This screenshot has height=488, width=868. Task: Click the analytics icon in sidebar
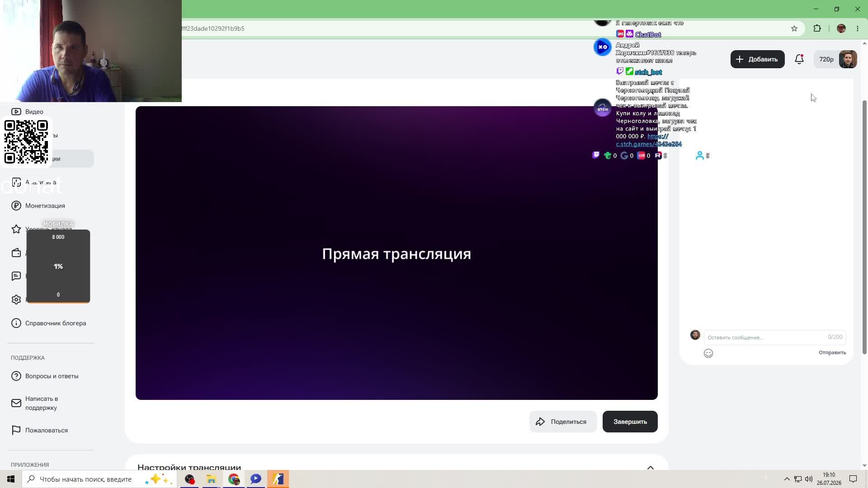(x=16, y=182)
